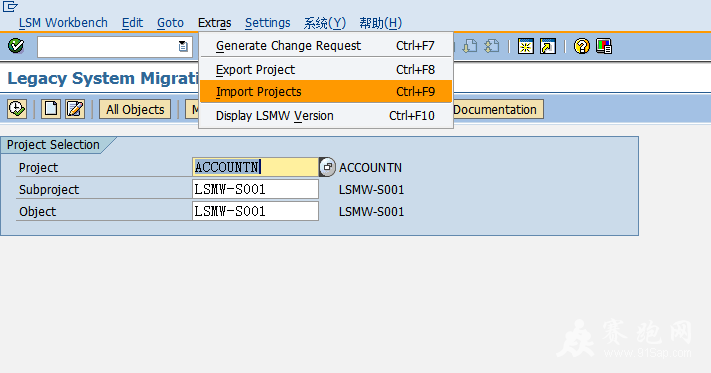Click the green checkmark Enter icon
The image size is (711, 373).
click(x=16, y=46)
